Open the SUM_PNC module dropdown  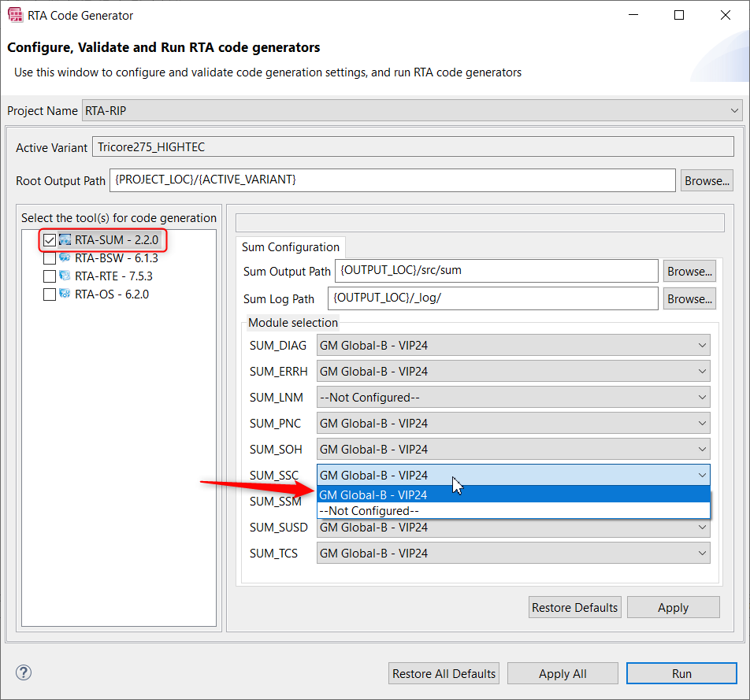[x=513, y=423]
